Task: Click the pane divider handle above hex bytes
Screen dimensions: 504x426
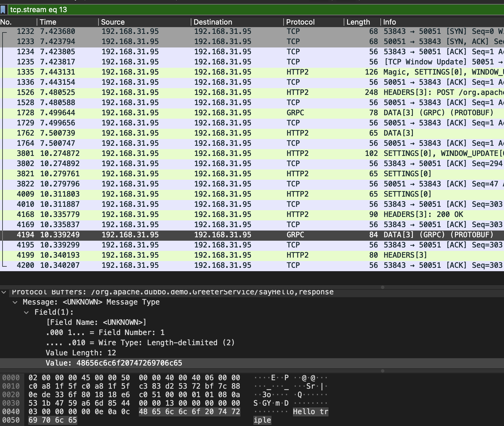Action: pyautogui.click(x=383, y=371)
